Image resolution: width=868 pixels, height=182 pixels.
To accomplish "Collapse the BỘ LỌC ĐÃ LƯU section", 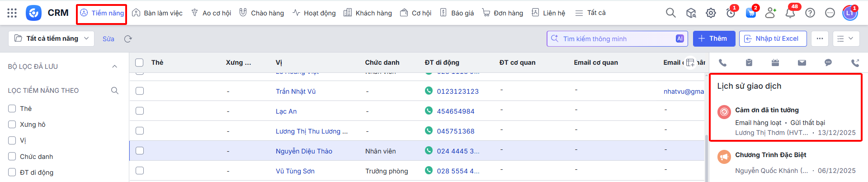I will [114, 67].
